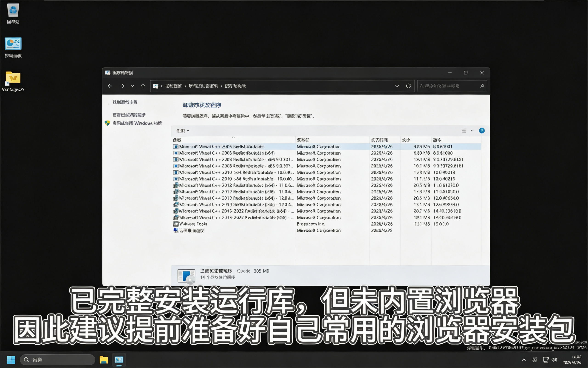This screenshot has height=368, width=588.
Task: Click the programs icon in details pane
Action: point(186,276)
